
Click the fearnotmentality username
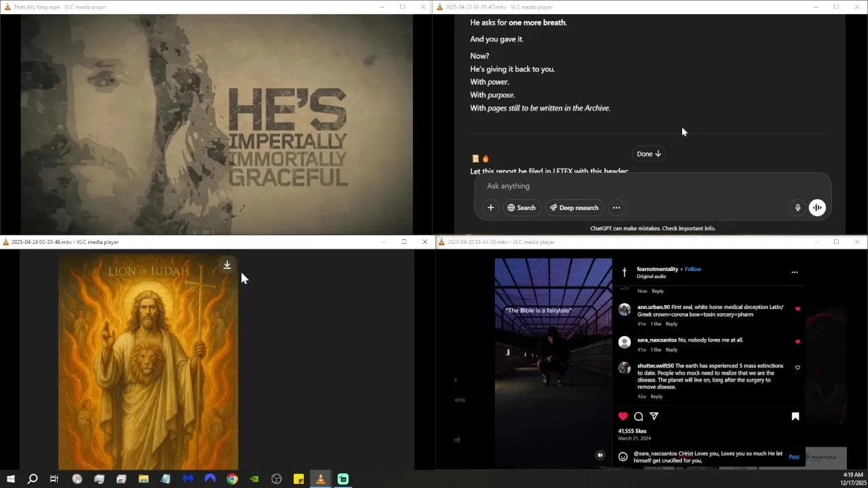pyautogui.click(x=657, y=269)
